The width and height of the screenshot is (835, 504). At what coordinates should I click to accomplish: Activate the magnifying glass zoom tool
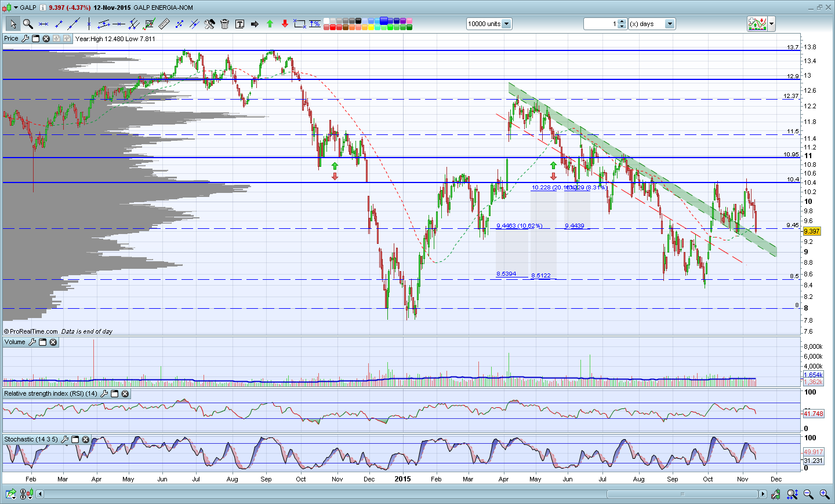[x=28, y=24]
